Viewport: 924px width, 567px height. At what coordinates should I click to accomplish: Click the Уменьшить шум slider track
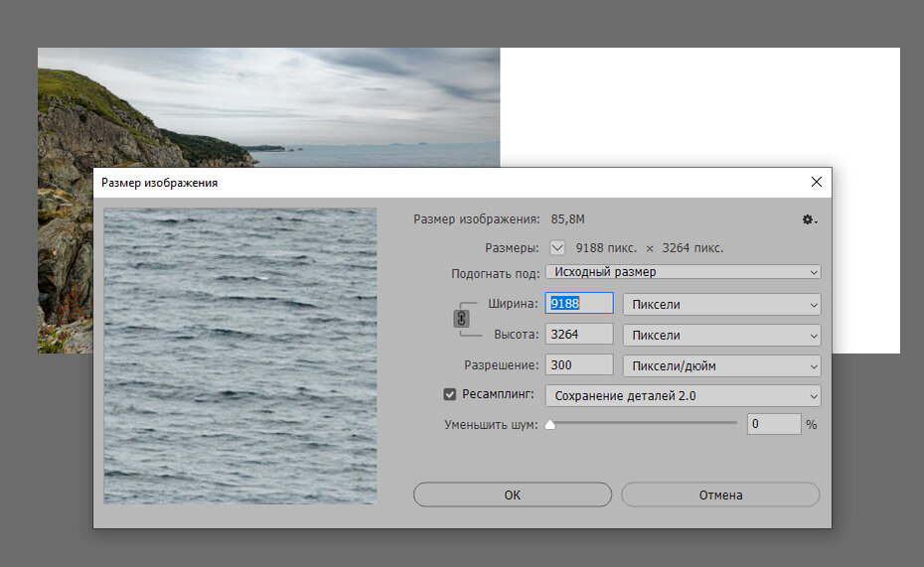click(643, 423)
